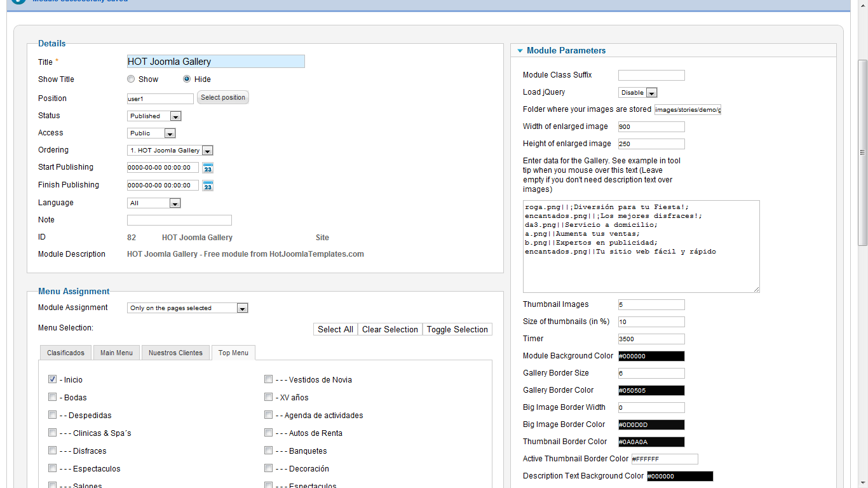868x488 pixels.
Task: Select the Show title radio button
Action: 131,79
